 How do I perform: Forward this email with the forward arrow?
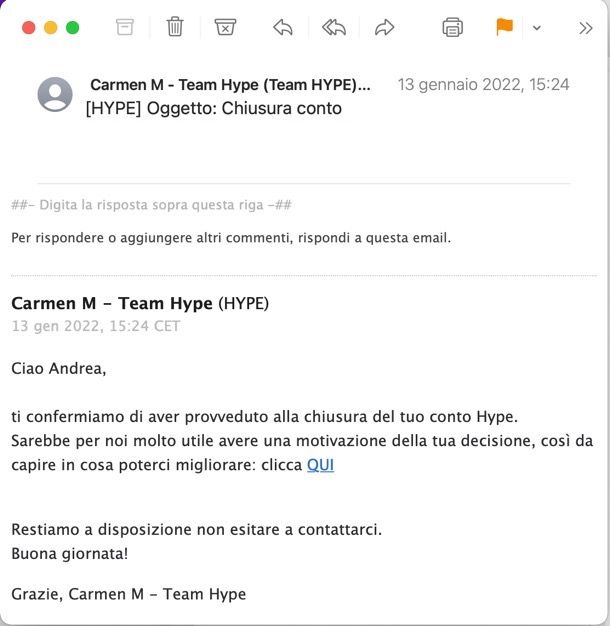coord(384,28)
